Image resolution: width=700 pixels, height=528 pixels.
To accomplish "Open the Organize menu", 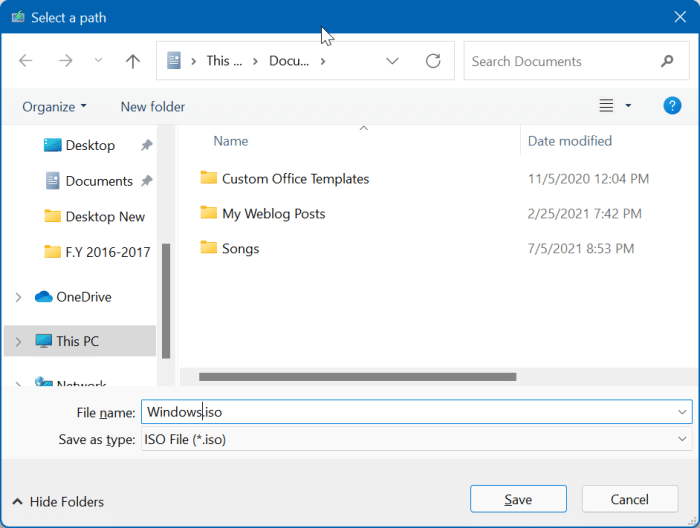I will (54, 107).
